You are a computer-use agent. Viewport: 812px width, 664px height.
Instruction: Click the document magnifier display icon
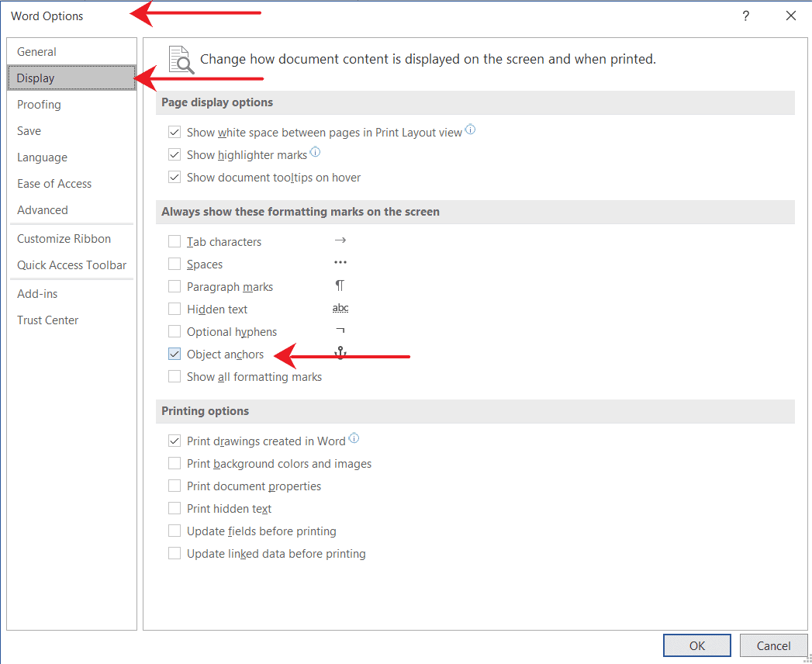(181, 60)
